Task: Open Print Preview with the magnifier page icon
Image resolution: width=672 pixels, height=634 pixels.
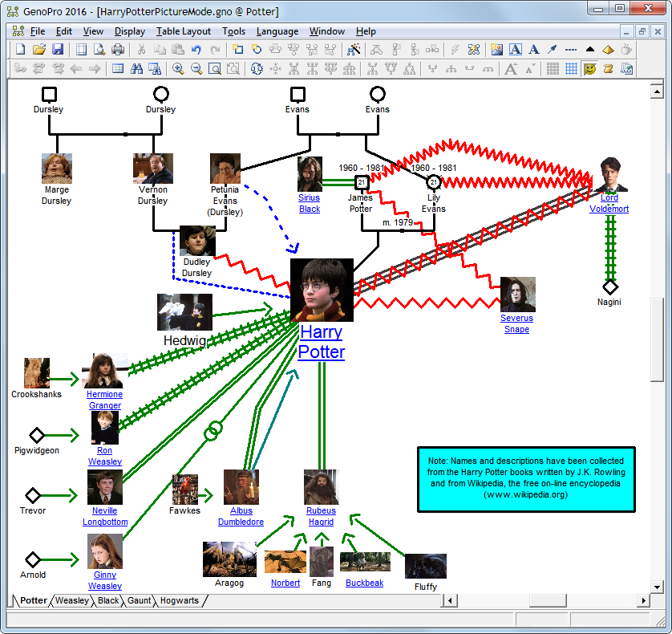Action: (99, 50)
